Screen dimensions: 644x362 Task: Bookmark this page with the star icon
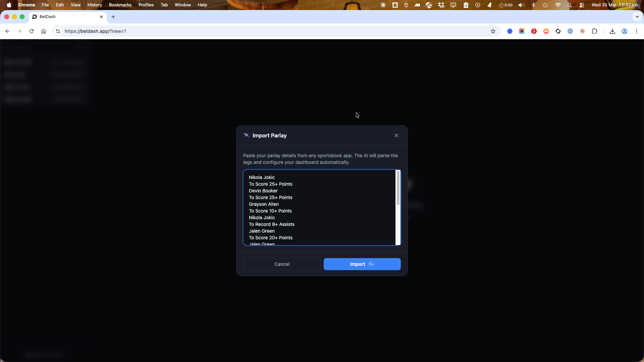pyautogui.click(x=493, y=31)
